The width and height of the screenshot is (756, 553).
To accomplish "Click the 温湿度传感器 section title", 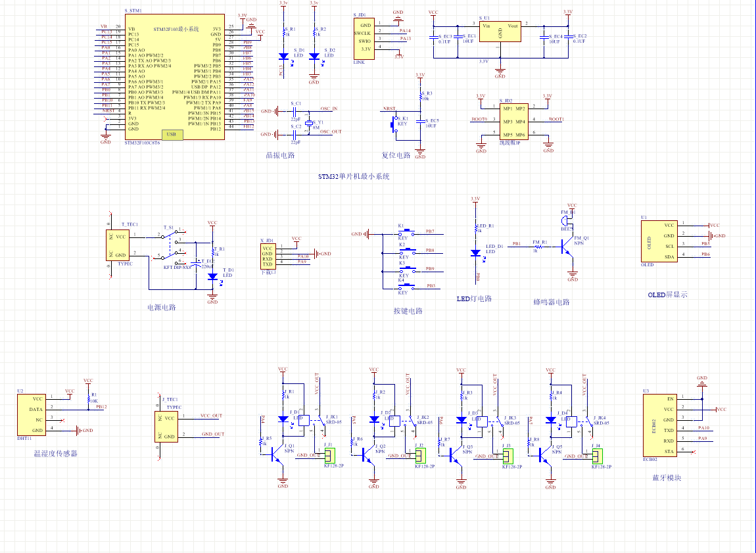I will coord(55,453).
